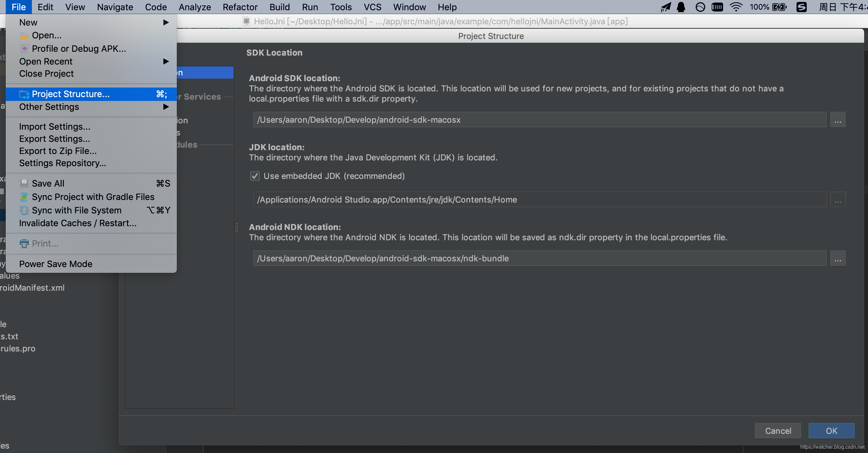Screen dimensions: 868x453
Task: Click the Cancel button in Project Structure
Action: [778, 431]
